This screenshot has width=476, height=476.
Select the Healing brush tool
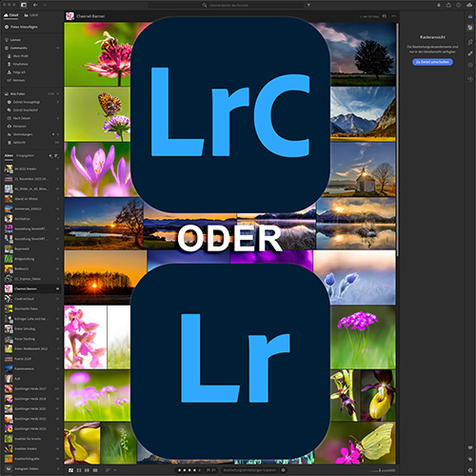470,53
